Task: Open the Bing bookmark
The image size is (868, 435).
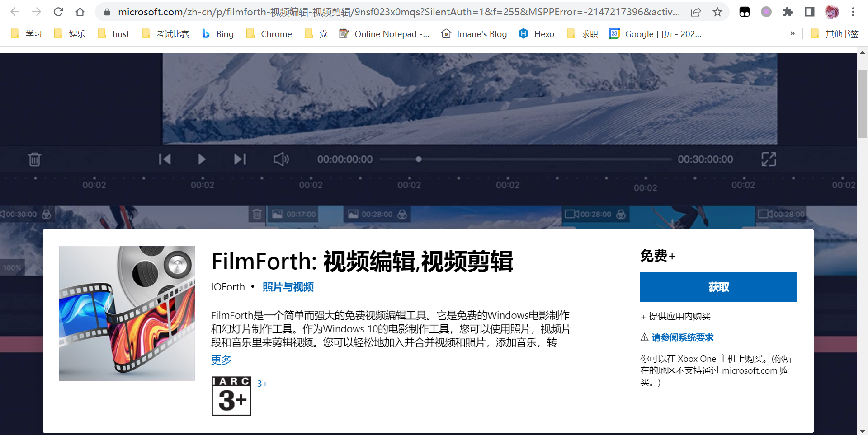Action: pos(217,34)
